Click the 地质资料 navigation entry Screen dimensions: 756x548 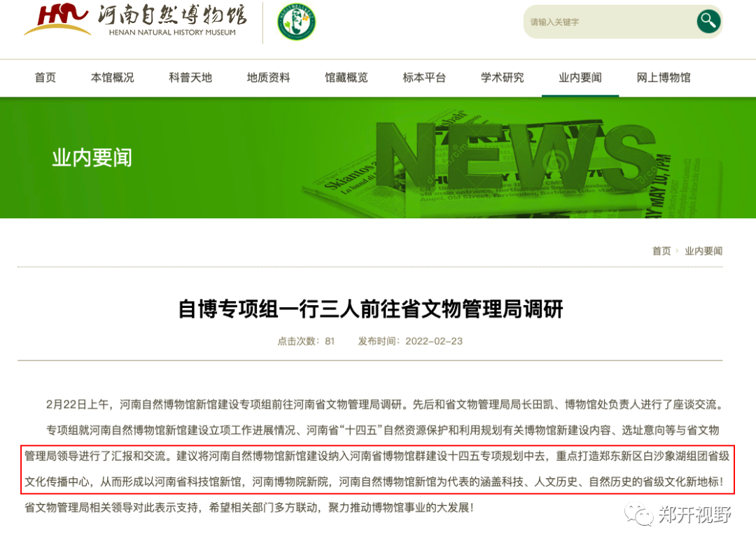tap(267, 78)
